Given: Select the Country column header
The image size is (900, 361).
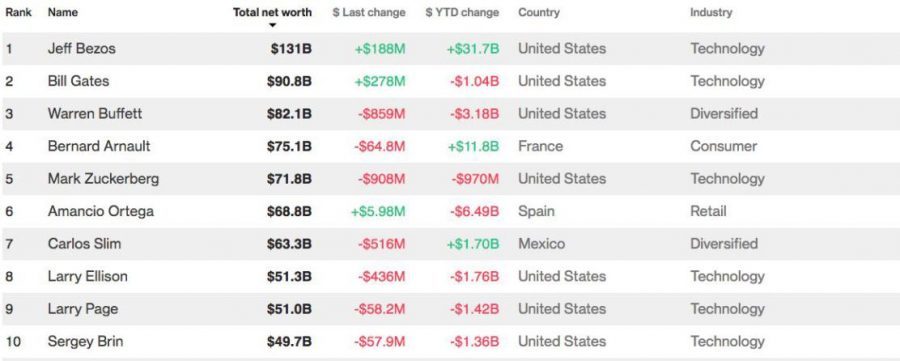Looking at the screenshot, I should [539, 13].
